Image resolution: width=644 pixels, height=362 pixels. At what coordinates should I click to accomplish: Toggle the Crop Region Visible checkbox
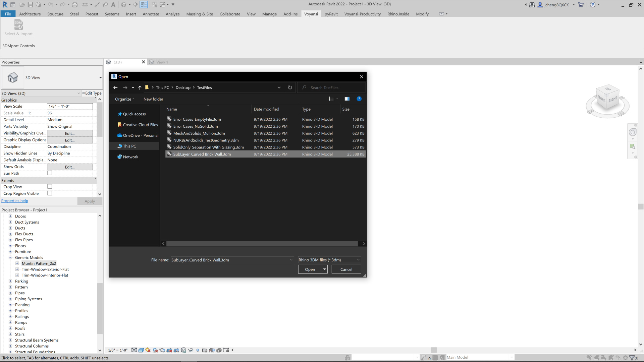(x=50, y=193)
